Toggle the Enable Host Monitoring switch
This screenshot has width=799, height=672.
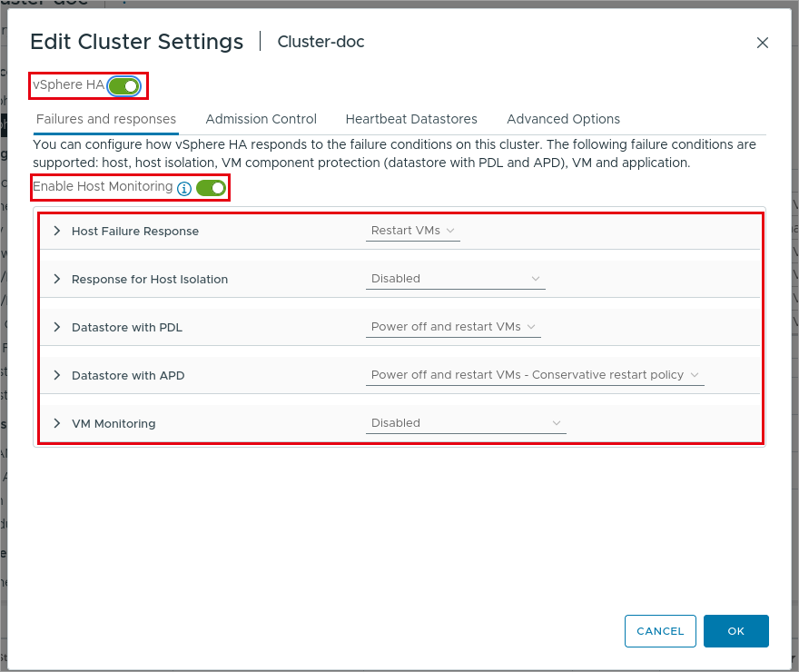(x=211, y=188)
